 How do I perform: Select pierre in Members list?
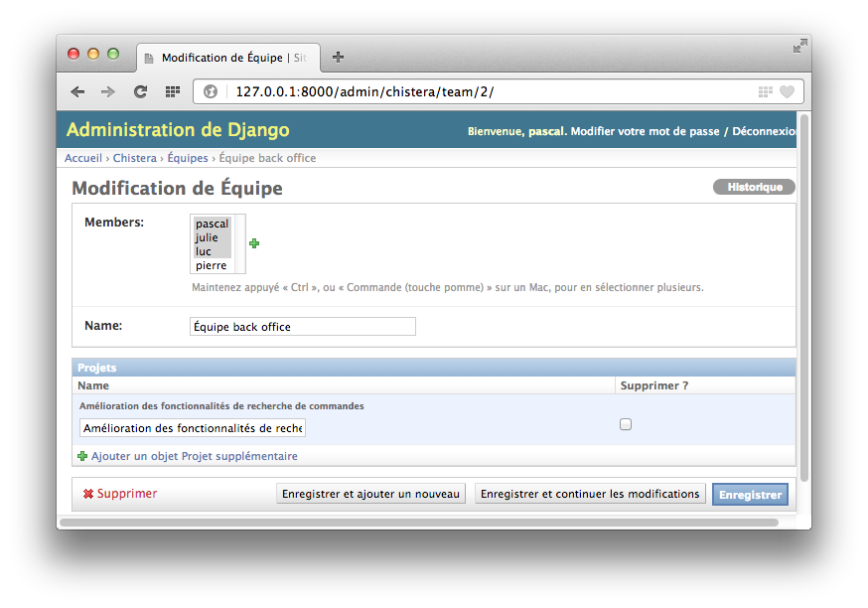[212, 265]
